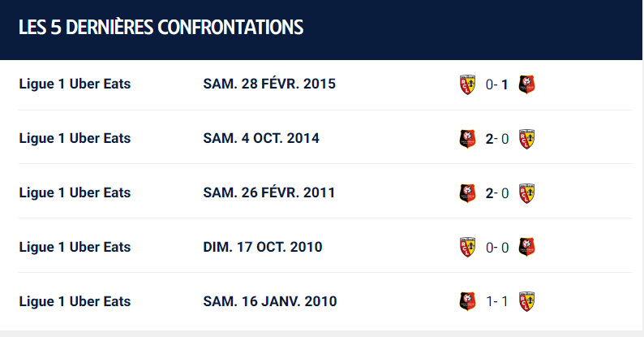
Task: Open the 0-1 score from 28 Févr. 2015
Action: tap(497, 84)
